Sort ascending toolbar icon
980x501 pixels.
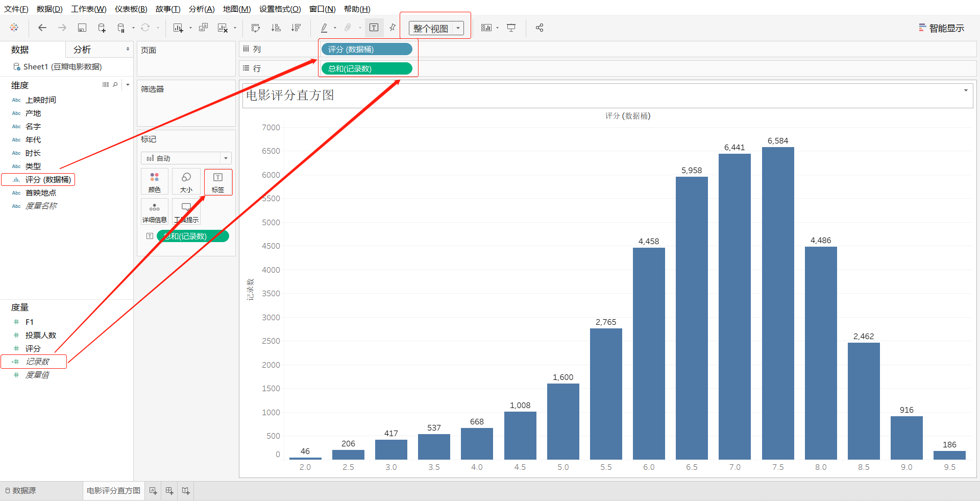pyautogui.click(x=276, y=28)
